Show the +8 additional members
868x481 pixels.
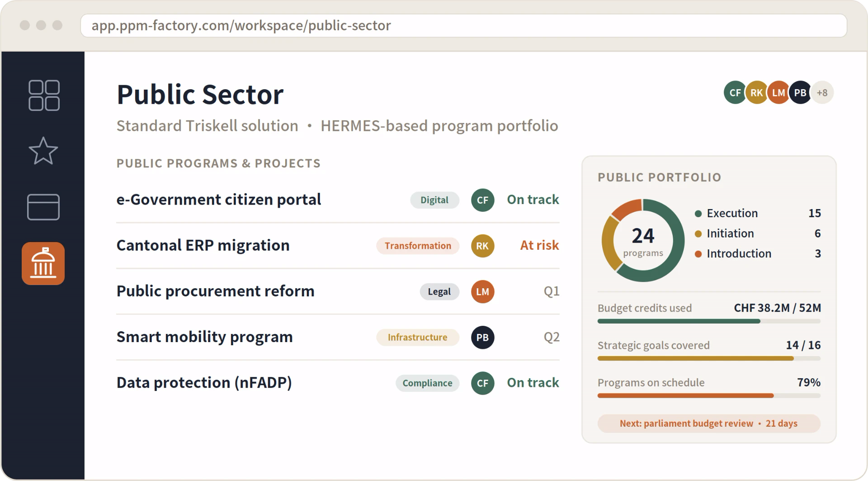tap(822, 93)
